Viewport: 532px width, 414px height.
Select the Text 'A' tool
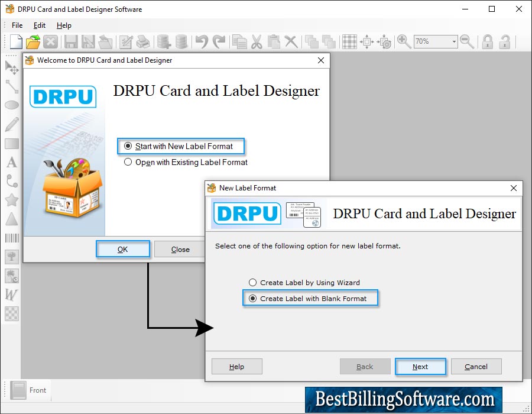coord(12,163)
